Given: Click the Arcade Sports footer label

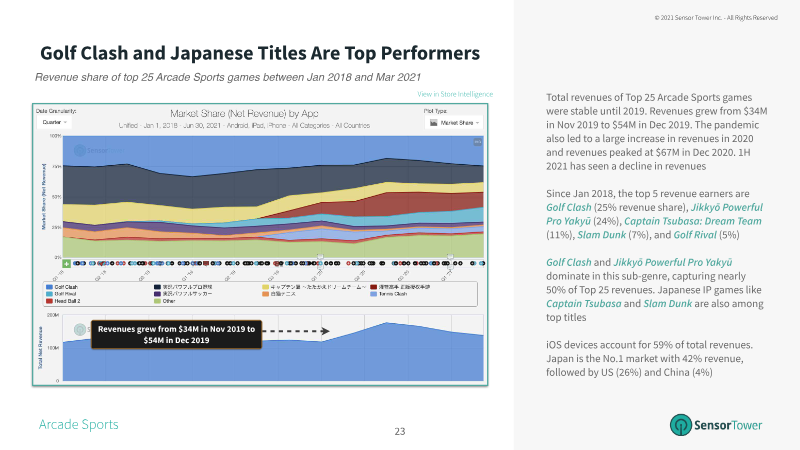Looking at the screenshot, I should point(79,424).
